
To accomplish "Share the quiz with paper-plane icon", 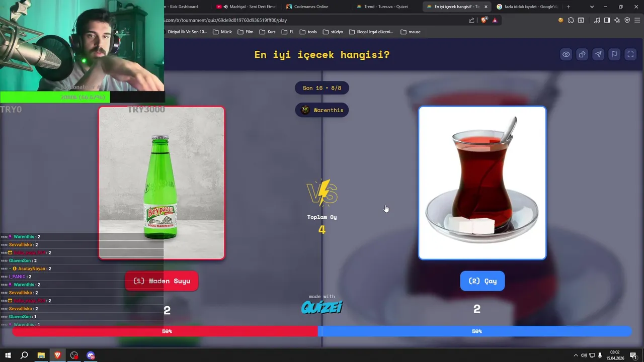I will tap(598, 54).
